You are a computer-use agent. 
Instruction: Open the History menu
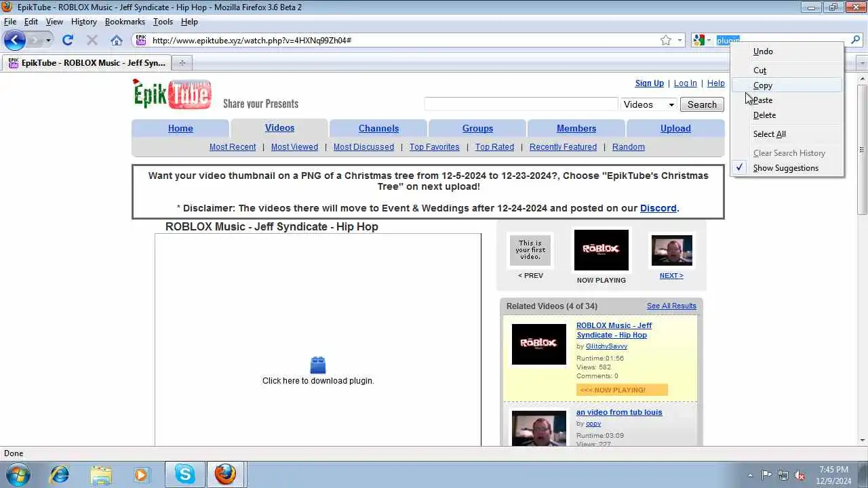tap(84, 22)
